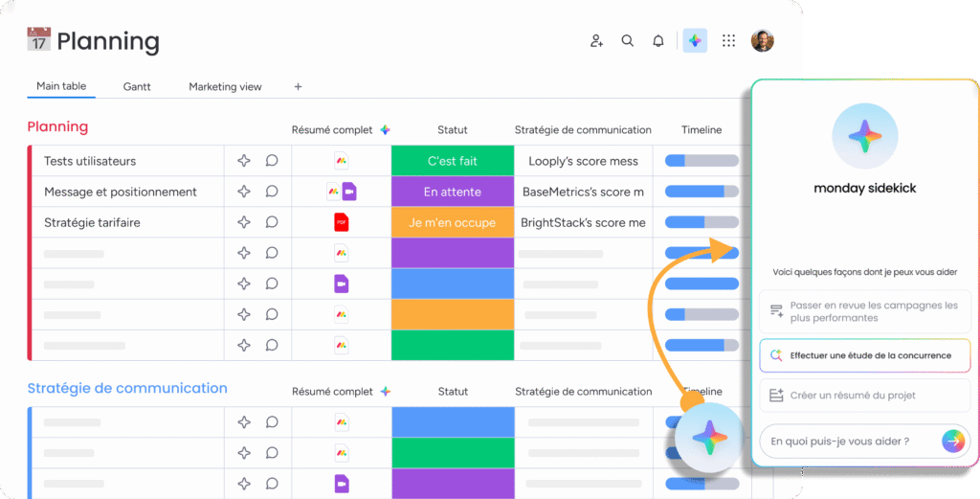Select Looply's score mess cell
Image resolution: width=980 pixels, height=499 pixels.
pyautogui.click(x=583, y=161)
